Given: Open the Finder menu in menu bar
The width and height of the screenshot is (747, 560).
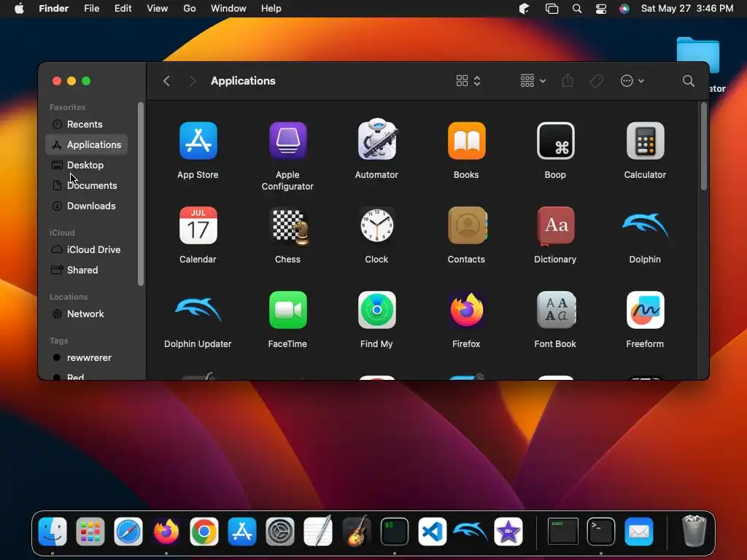Looking at the screenshot, I should [54, 9].
